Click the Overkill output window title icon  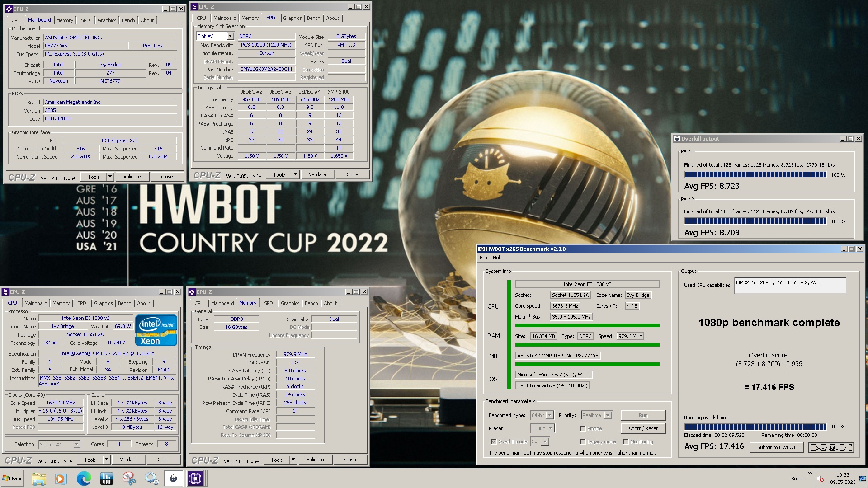tap(677, 139)
